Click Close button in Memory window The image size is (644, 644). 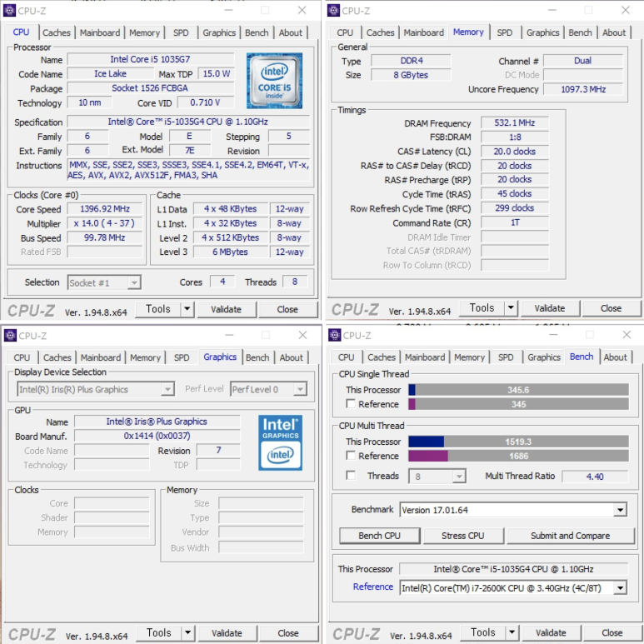coord(611,308)
